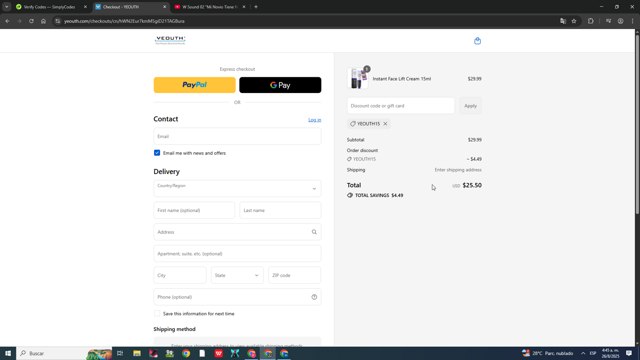Click the TOTAL SAVINGS $4.49 text
The image size is (640, 360).
coord(379,196)
